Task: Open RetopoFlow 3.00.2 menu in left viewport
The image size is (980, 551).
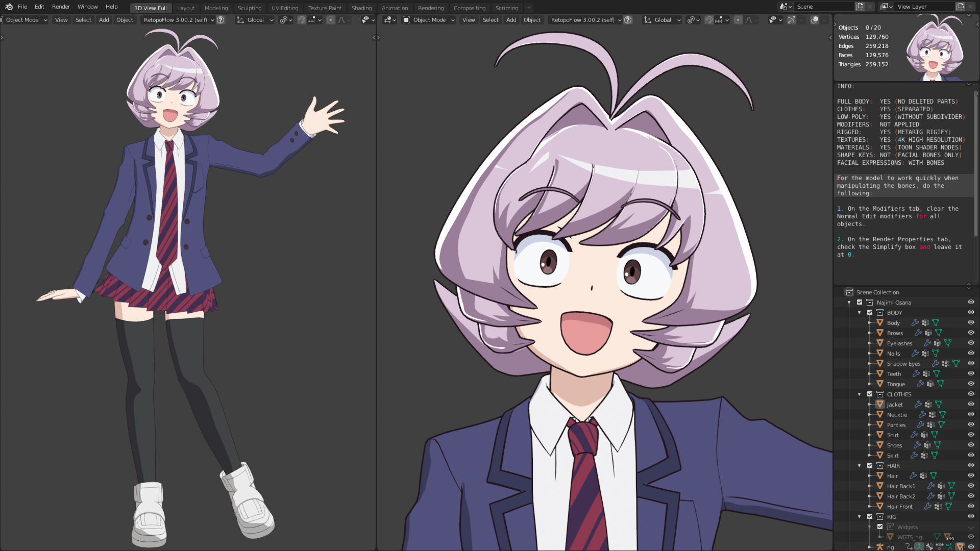Action: tap(179, 20)
